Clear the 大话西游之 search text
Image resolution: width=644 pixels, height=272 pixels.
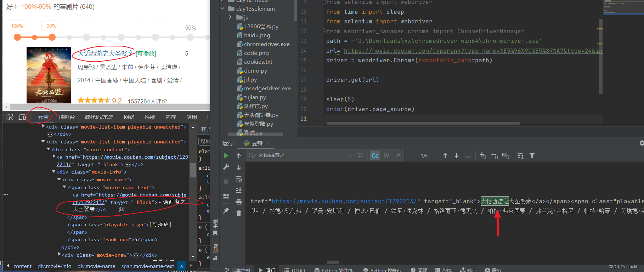350,155
